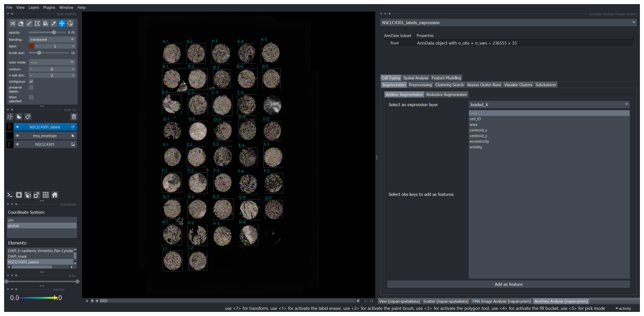Open the NSCLC4301_labels_expression dropdown

508,23
